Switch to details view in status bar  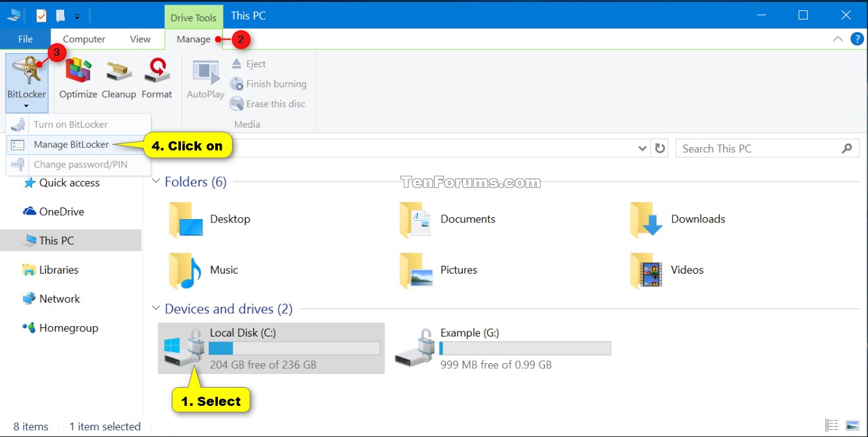point(832,425)
